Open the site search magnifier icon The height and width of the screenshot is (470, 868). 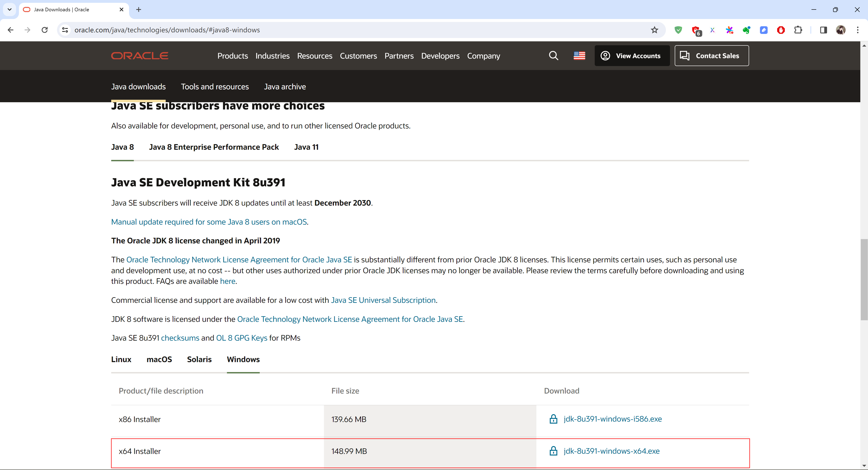pyautogui.click(x=553, y=56)
